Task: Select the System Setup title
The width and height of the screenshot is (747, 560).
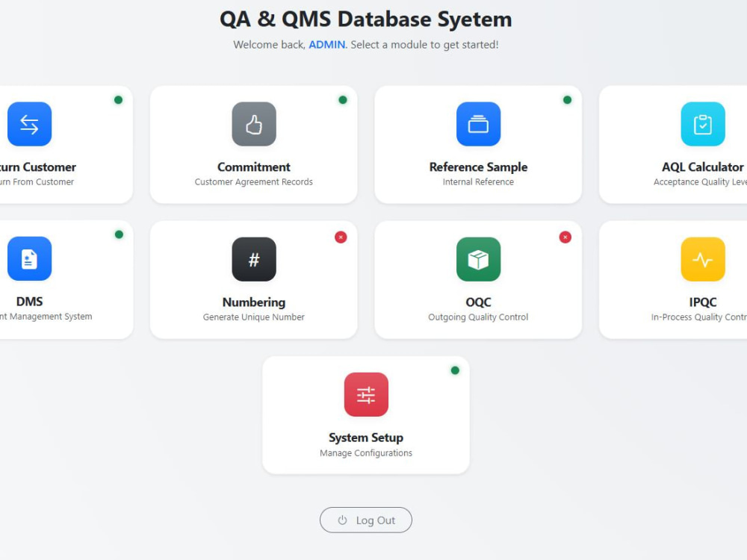Action: 366,438
